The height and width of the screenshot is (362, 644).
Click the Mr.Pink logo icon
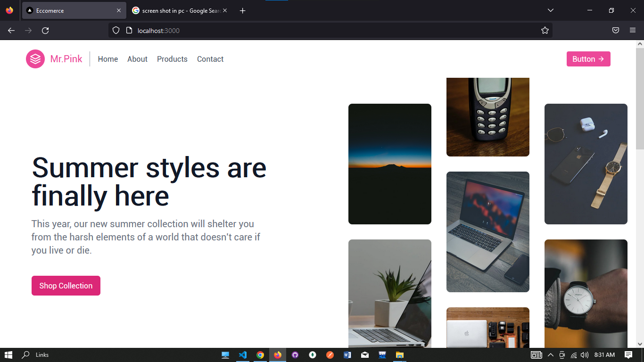[35, 59]
